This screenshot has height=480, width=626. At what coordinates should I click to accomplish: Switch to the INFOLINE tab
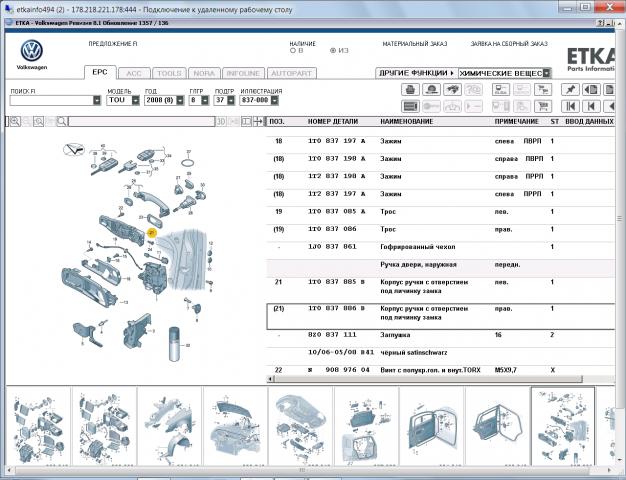tap(243, 73)
